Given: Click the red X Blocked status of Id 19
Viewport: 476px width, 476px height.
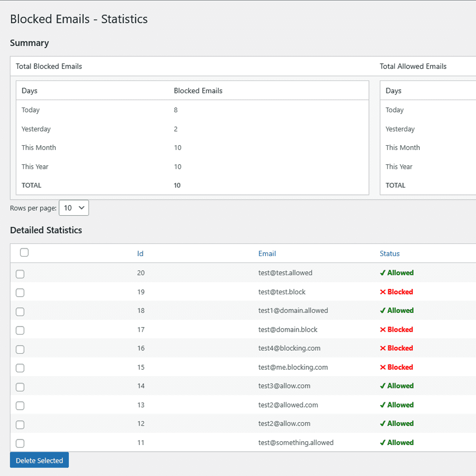Looking at the screenshot, I should 397,292.
